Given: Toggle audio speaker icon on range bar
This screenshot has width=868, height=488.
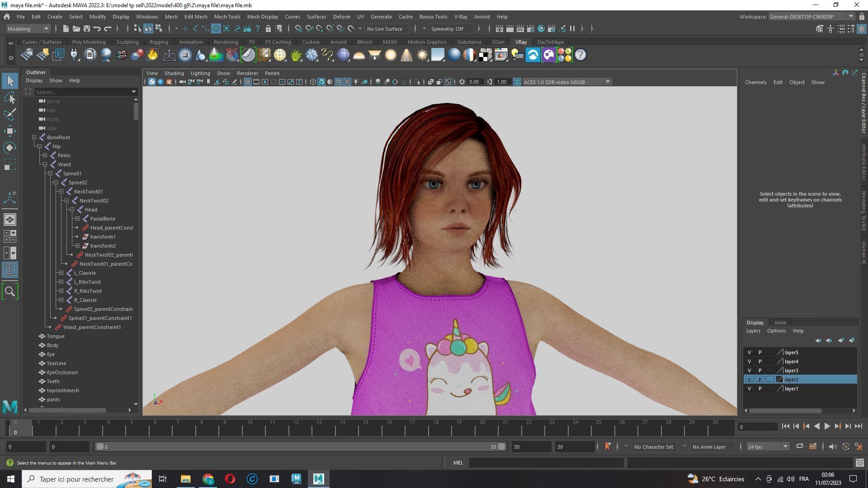Looking at the screenshot, I should pos(832,446).
